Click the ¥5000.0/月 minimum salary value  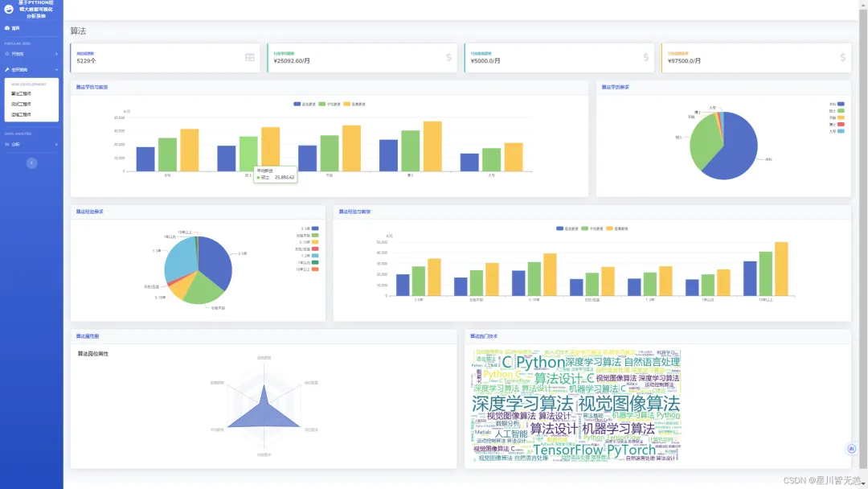(485, 61)
